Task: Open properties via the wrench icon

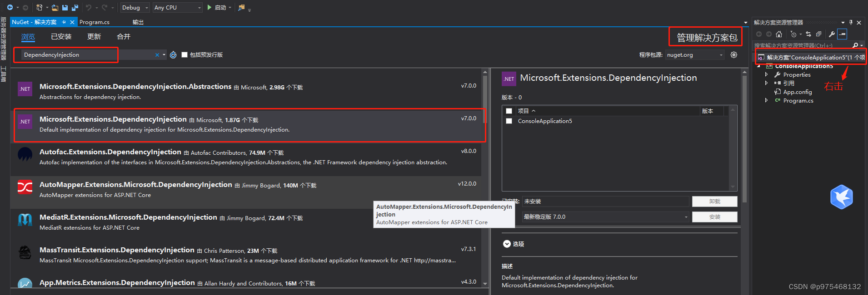Action: pyautogui.click(x=832, y=34)
